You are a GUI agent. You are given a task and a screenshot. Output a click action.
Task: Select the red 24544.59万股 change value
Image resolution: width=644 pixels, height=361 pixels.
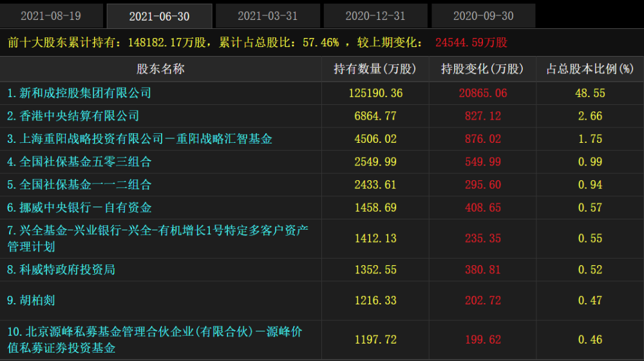tap(471, 42)
